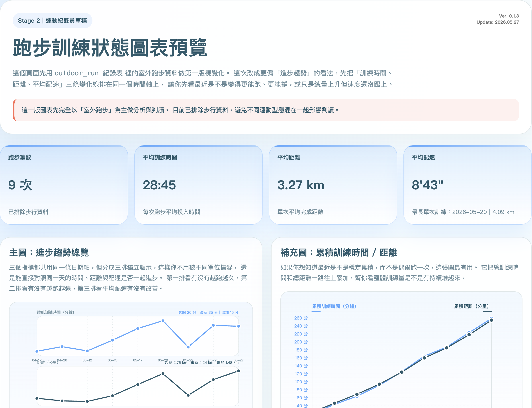Screen dimensions: 532x408
Task: Click the 跑步訓練狀態圖表預覽 page title
Action: coord(110,48)
